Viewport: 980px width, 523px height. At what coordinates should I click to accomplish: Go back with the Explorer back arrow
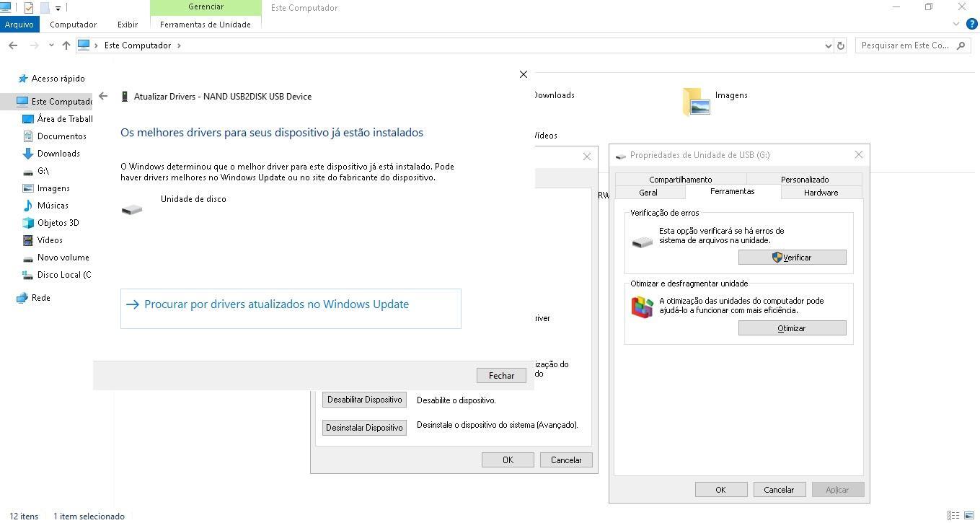(x=13, y=45)
